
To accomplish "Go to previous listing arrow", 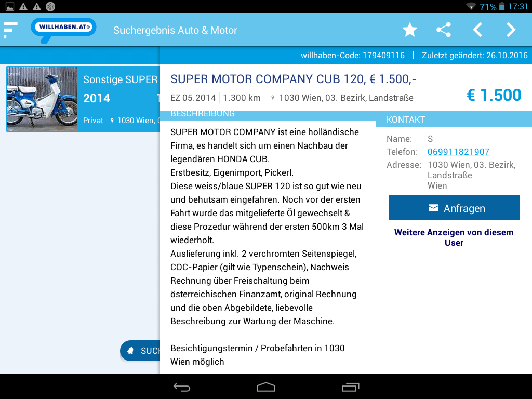I will coord(477,30).
